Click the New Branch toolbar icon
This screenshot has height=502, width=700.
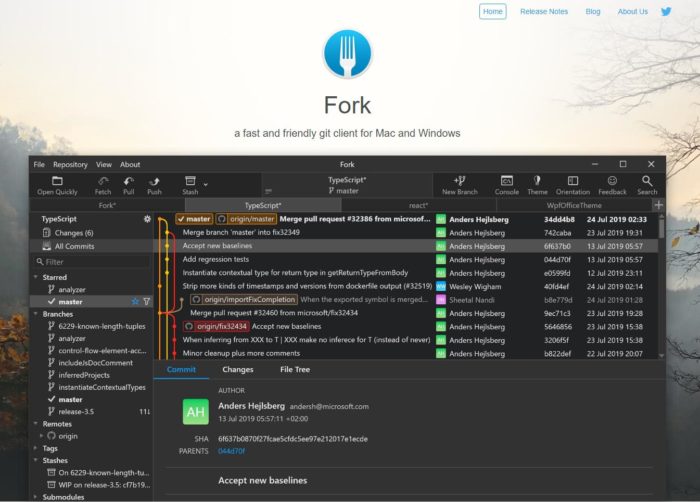[x=459, y=181]
